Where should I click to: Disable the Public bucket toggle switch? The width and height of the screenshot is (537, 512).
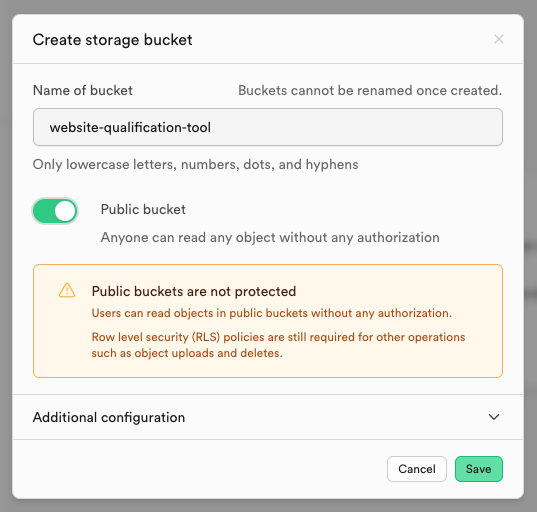pyautogui.click(x=55, y=211)
